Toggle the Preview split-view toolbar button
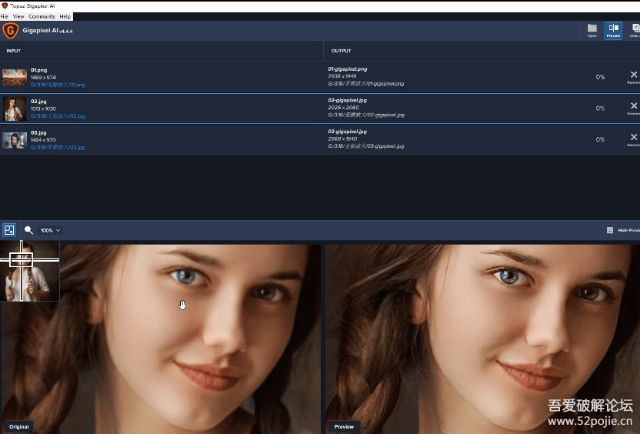Screen dimensions: 640x434 pos(613,31)
